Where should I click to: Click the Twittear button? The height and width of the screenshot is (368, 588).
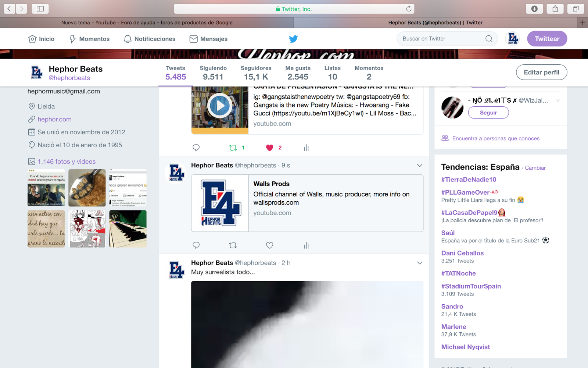[547, 39]
